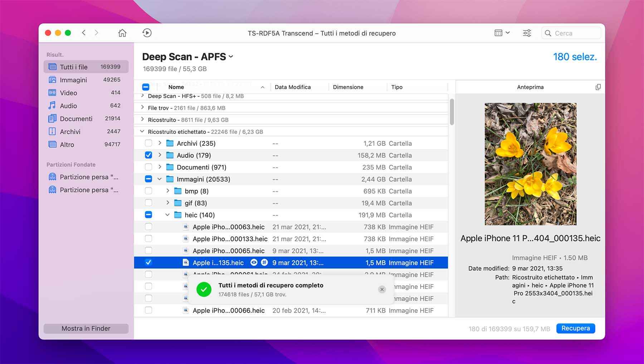The image size is (644, 364).
Task: Click the 180 selez. link
Action: coord(575,57)
